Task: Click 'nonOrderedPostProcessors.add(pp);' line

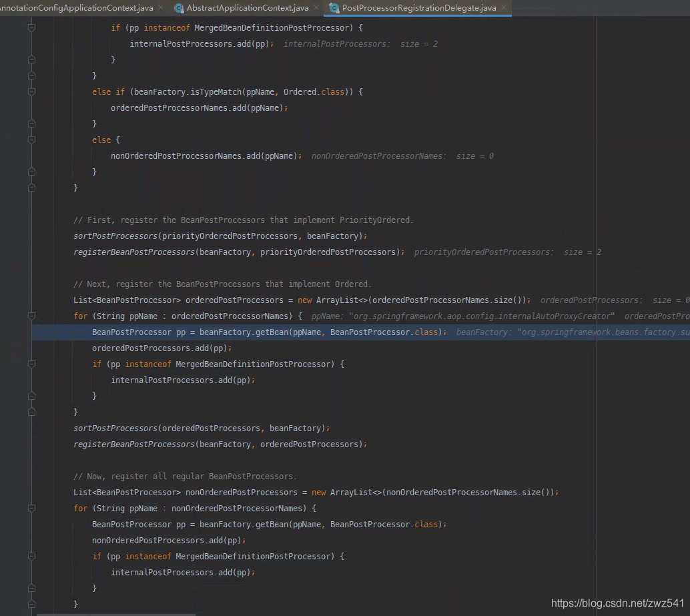Action: [169, 541]
